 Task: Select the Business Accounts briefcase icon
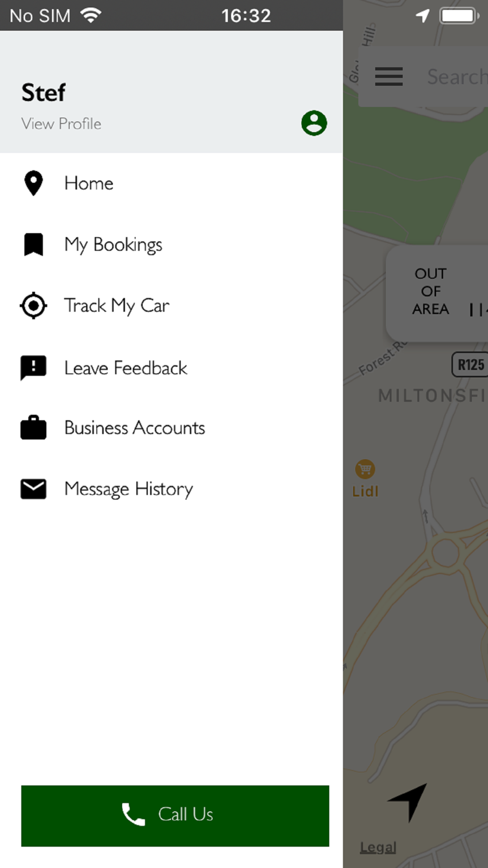coord(33,427)
